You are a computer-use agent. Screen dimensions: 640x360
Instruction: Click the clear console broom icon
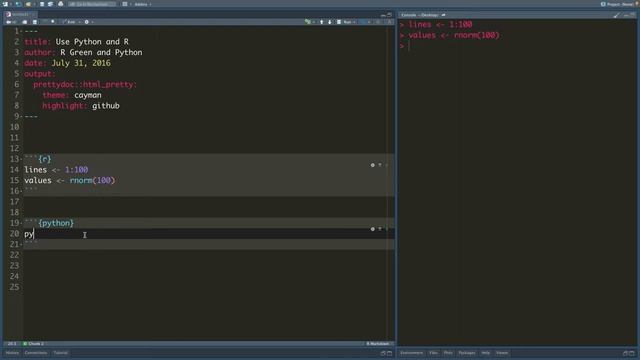click(x=616, y=15)
